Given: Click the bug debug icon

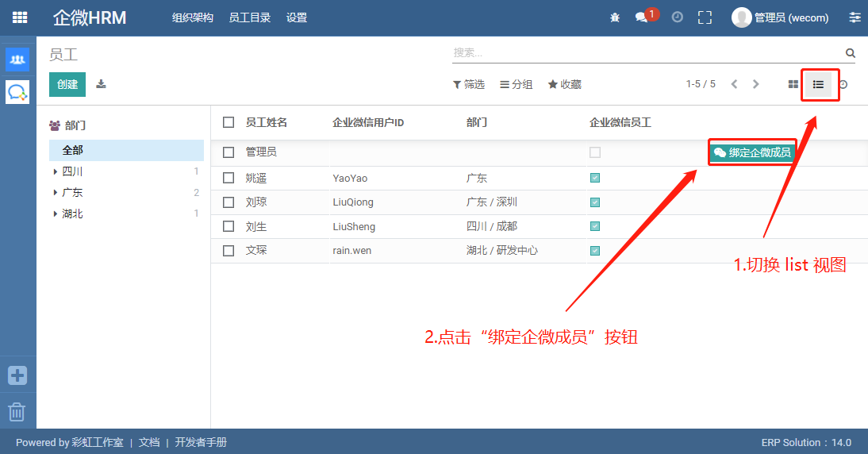Looking at the screenshot, I should point(614,17).
